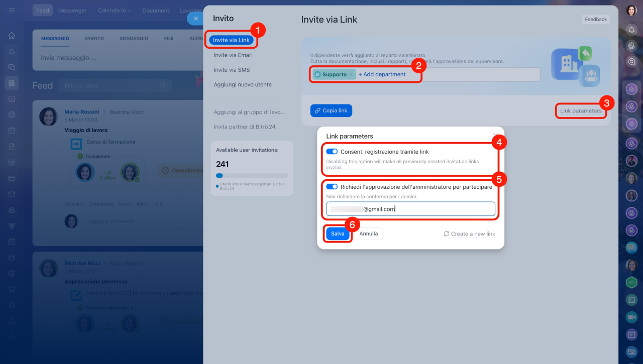643x364 pixels.
Task: Click the domain input field with gmail.com
Action: tap(410, 209)
